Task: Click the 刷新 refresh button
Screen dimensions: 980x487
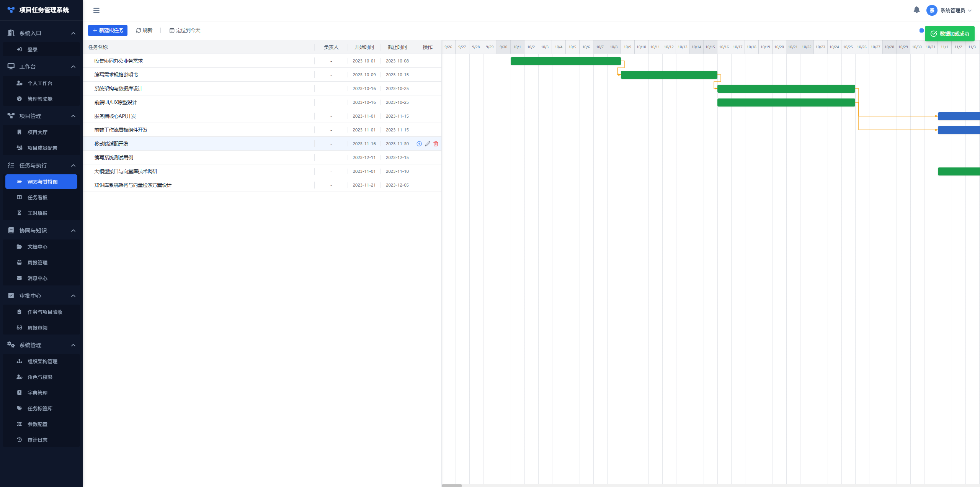Action: pos(144,30)
